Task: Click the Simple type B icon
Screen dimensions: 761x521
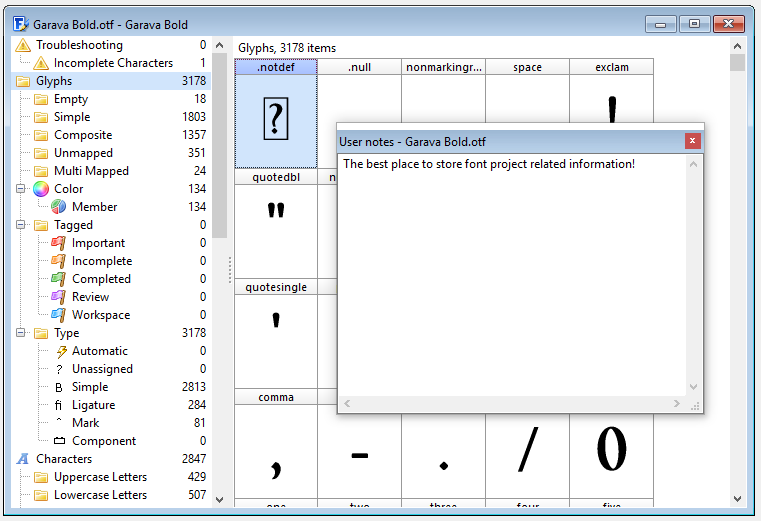Action: click(59, 387)
